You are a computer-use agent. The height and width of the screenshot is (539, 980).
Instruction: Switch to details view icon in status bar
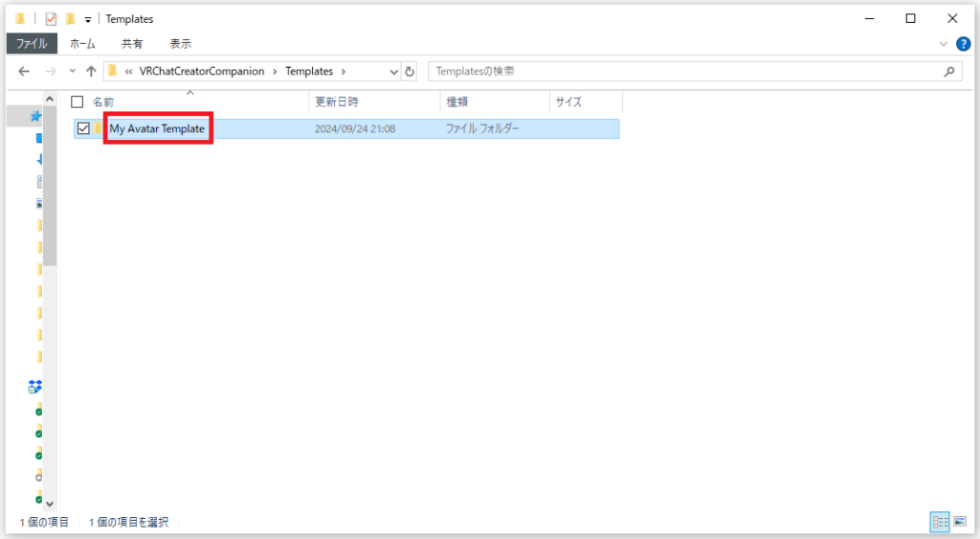click(940, 522)
